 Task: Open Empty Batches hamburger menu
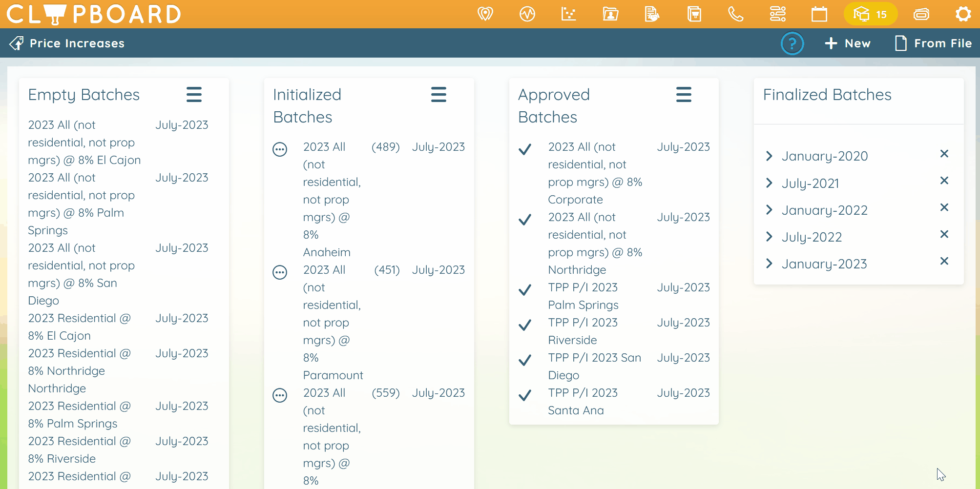[x=194, y=94]
